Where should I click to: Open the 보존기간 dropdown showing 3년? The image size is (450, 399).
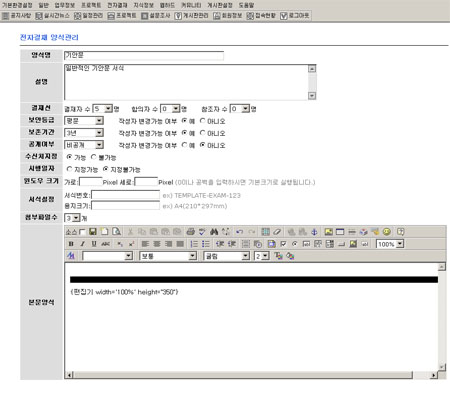pyautogui.click(x=84, y=133)
